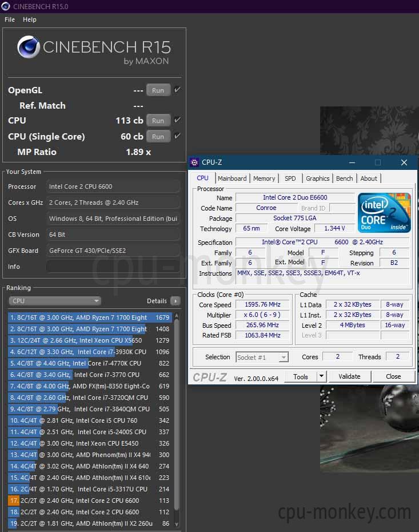The image size is (419, 532).
Task: Select ranking row 7 AMD FX-8350
Action: 90,386
